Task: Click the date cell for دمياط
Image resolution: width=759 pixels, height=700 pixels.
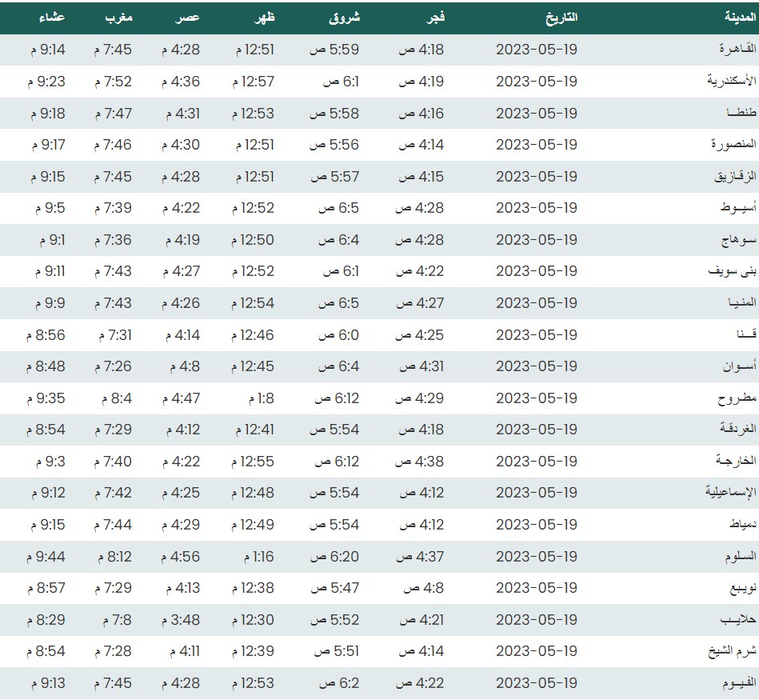Action: click(x=536, y=525)
